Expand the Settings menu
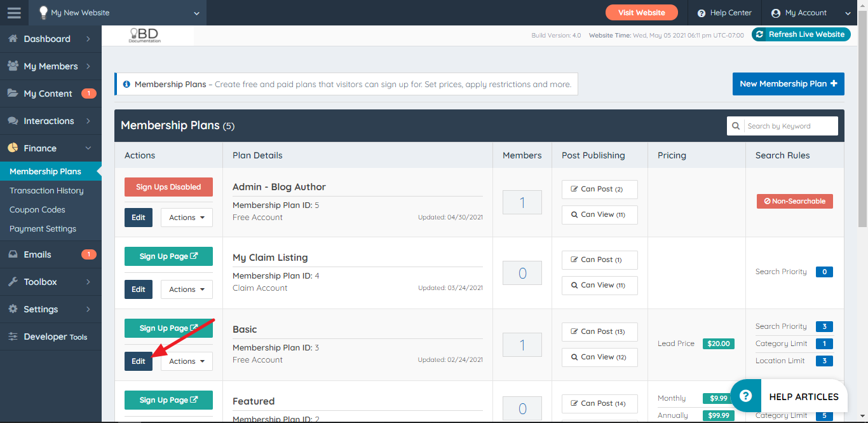The image size is (868, 423). pyautogui.click(x=51, y=309)
